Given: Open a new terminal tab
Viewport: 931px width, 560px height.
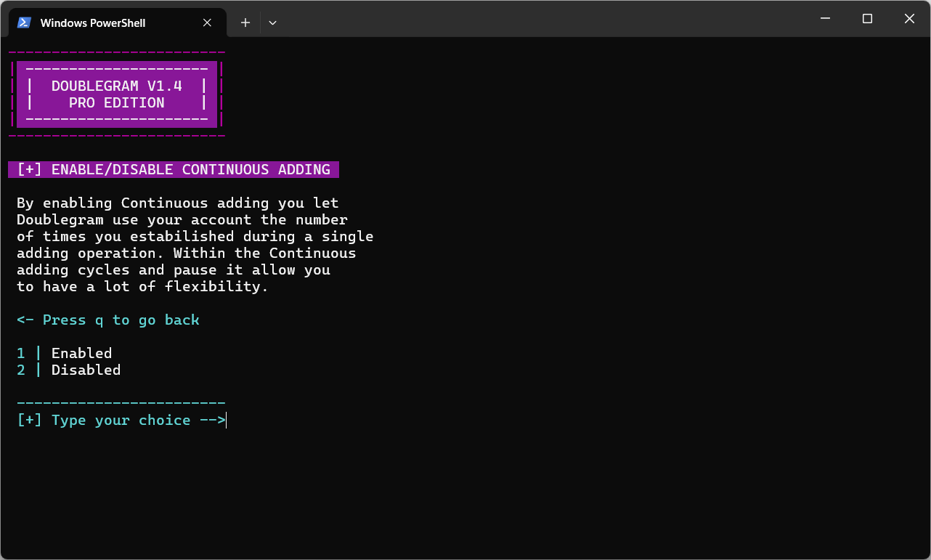Looking at the screenshot, I should 245,23.
